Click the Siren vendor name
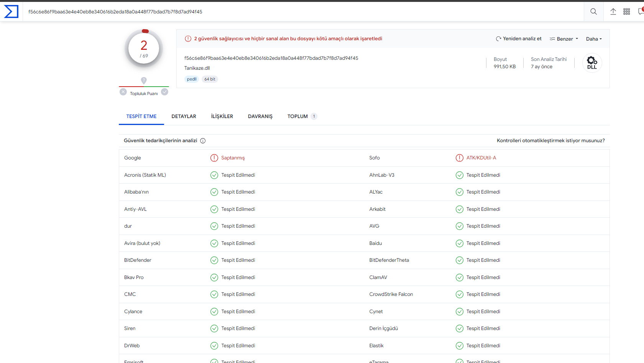The image size is (644, 363). pos(130,329)
